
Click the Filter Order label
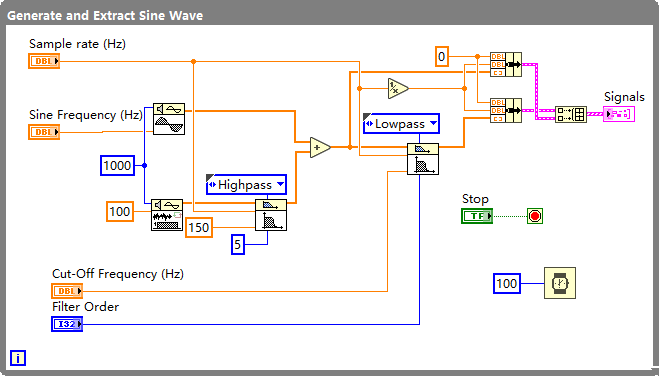pos(86,307)
